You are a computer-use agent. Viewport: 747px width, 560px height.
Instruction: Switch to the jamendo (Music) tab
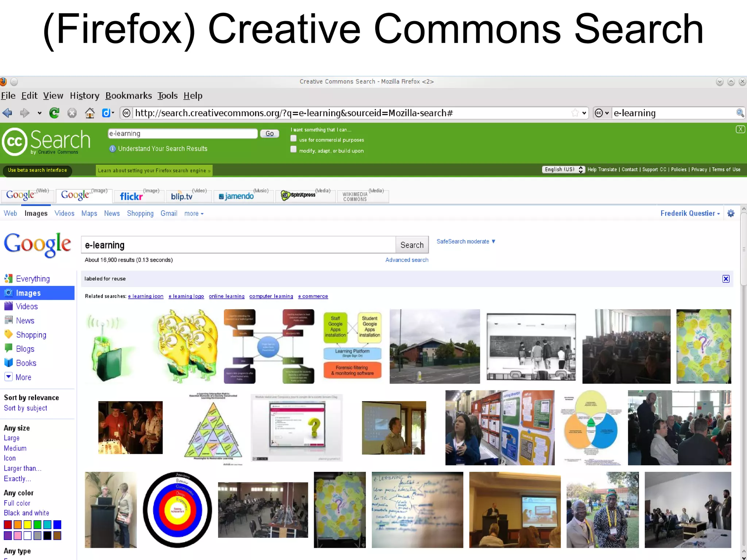pyautogui.click(x=243, y=196)
